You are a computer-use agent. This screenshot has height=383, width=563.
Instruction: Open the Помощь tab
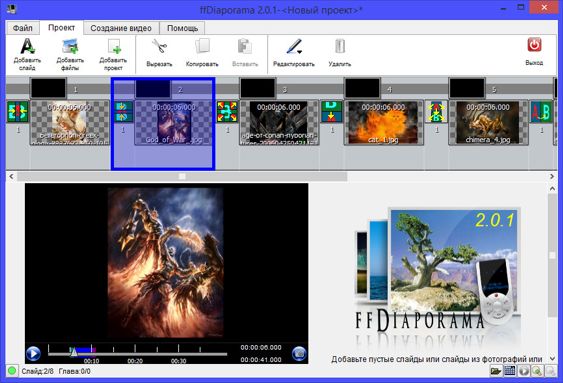[x=182, y=28]
